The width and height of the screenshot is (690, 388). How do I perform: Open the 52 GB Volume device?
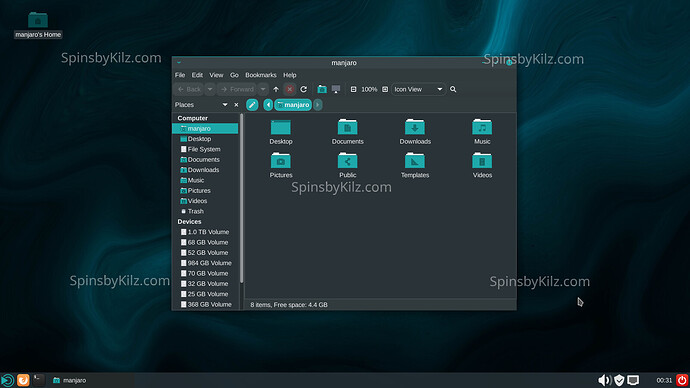tap(205, 253)
